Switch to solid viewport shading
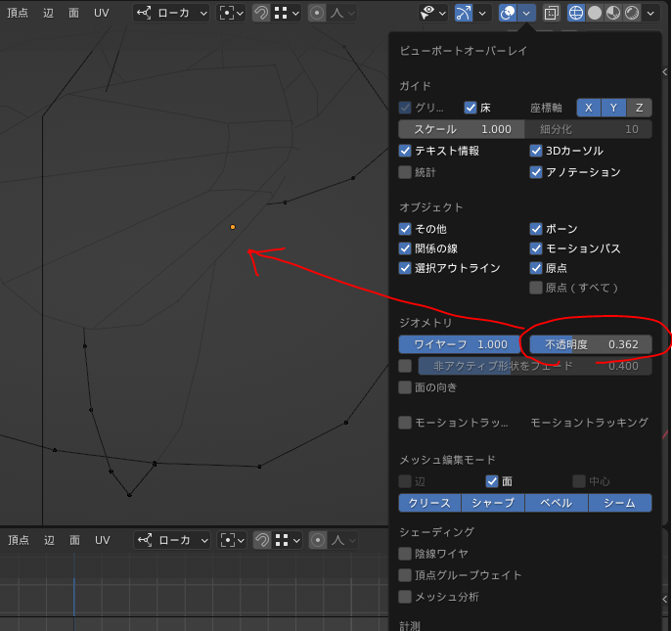Image resolution: width=672 pixels, height=631 pixels. click(x=595, y=13)
